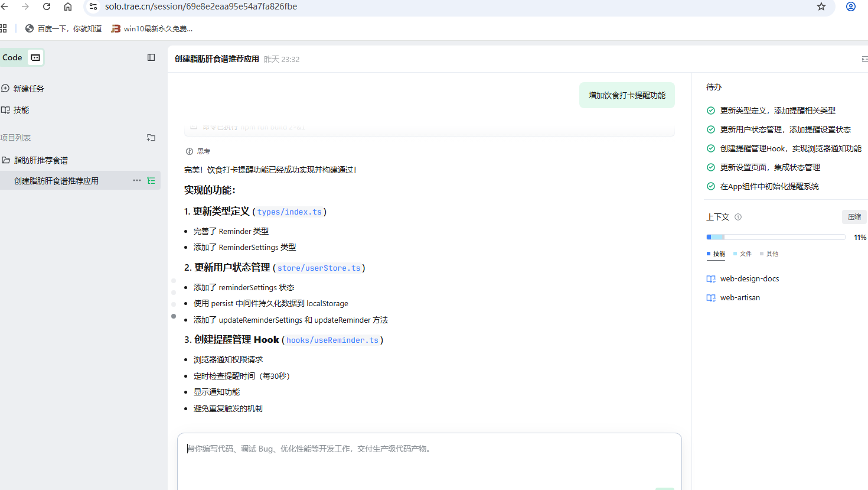The image size is (868, 490).
Task: Click the browser reload icon
Action: click(x=47, y=7)
